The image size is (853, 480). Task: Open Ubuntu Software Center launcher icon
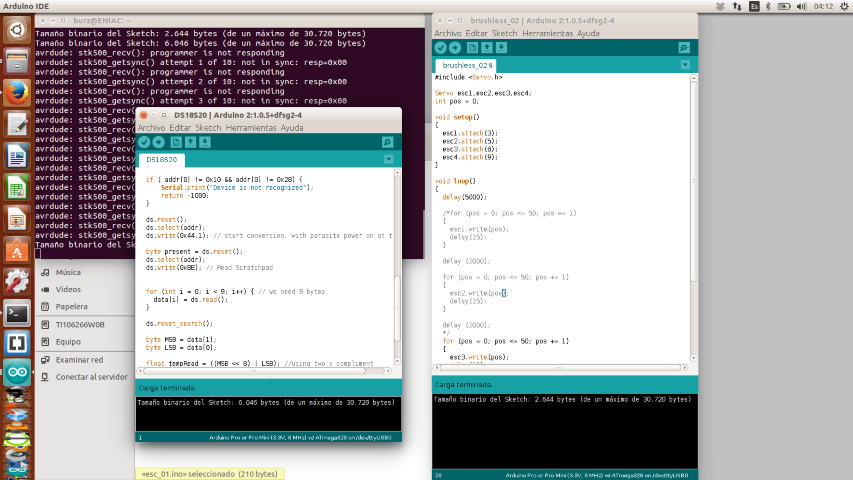(17, 251)
